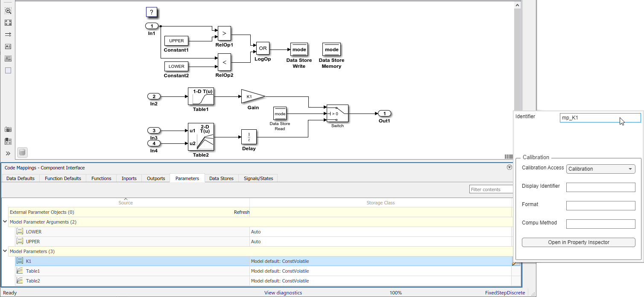Click the Image annotation tool
This screenshot has height=297, width=644.
coord(8,58)
